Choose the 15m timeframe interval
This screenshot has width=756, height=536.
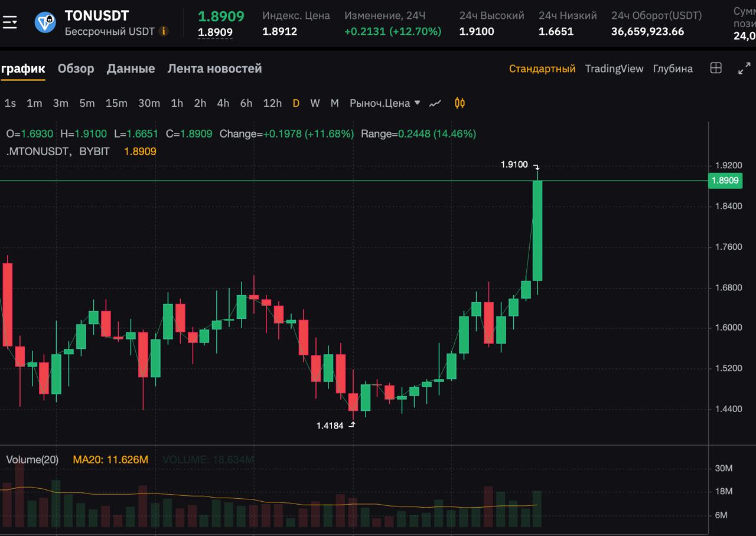point(116,103)
